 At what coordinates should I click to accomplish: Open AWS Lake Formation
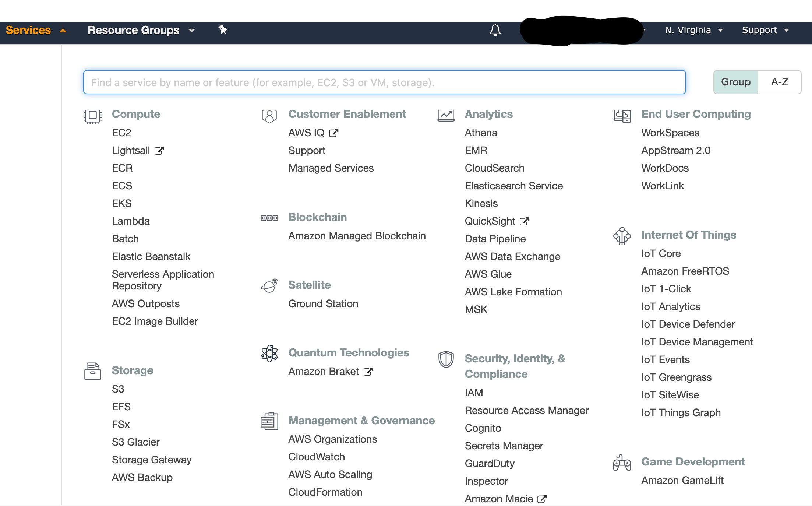click(513, 292)
